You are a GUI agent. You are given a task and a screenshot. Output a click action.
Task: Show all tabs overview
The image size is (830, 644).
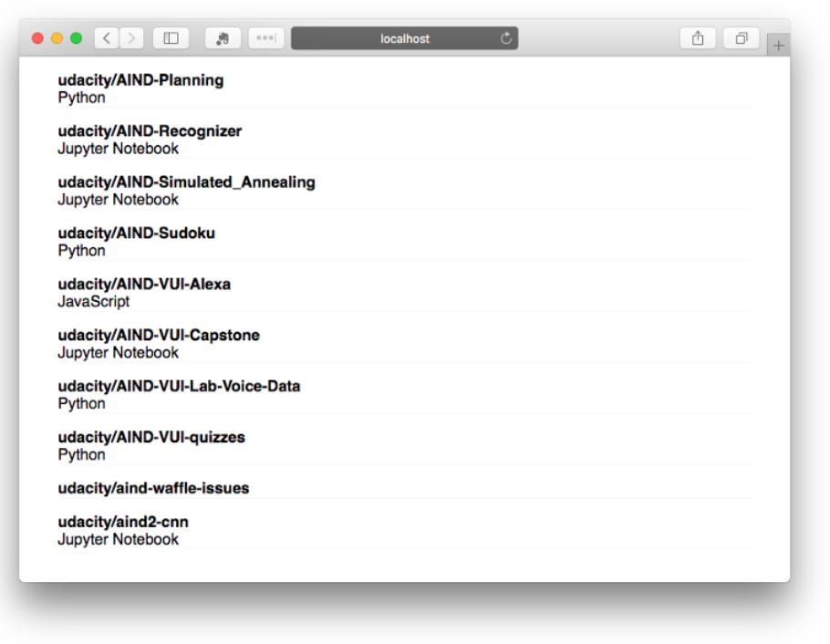click(x=742, y=38)
